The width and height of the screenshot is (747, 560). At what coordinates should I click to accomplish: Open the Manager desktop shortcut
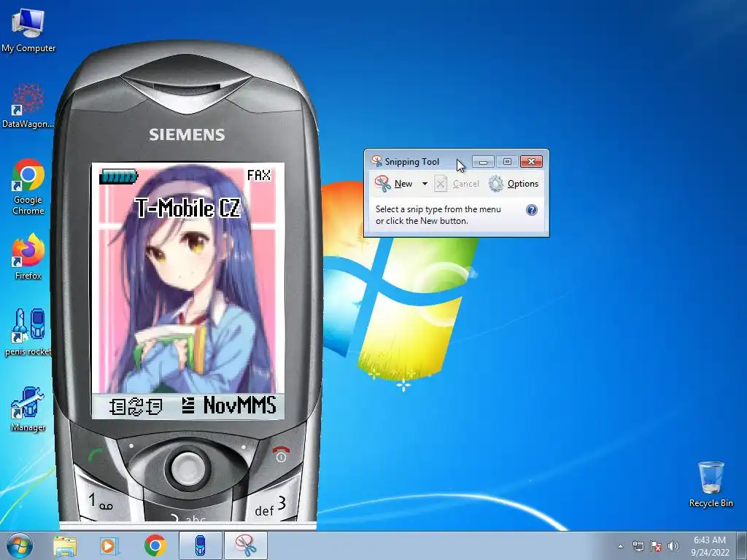point(28,409)
